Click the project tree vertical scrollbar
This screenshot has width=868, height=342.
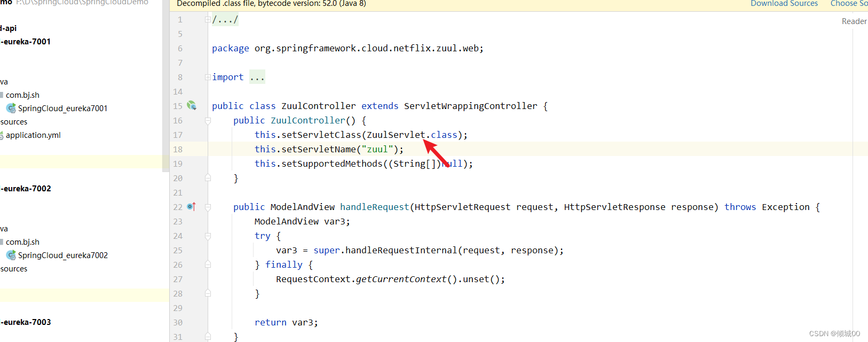165,85
